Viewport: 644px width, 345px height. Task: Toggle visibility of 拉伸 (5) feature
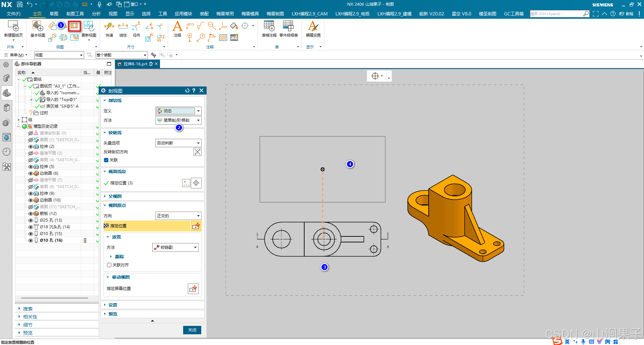[x=31, y=167]
